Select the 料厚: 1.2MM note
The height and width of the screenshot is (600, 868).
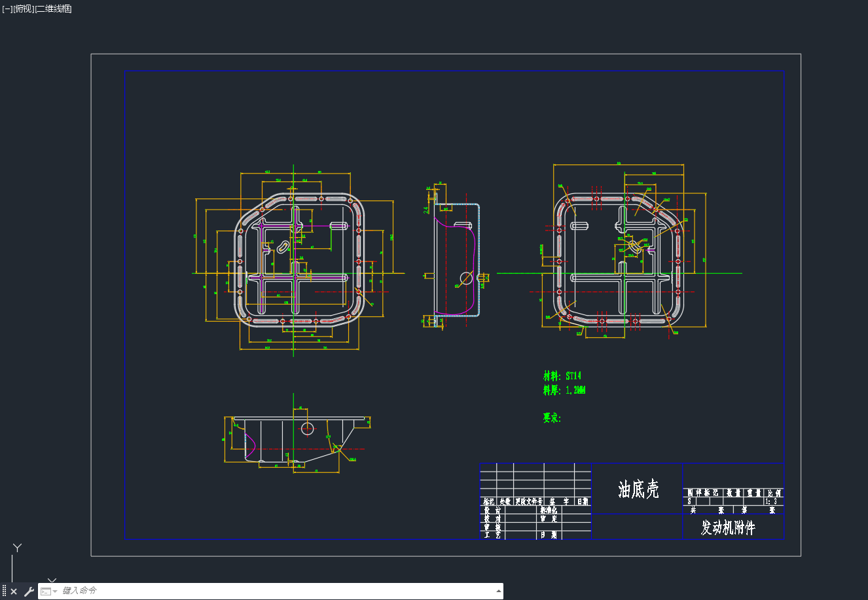564,390
